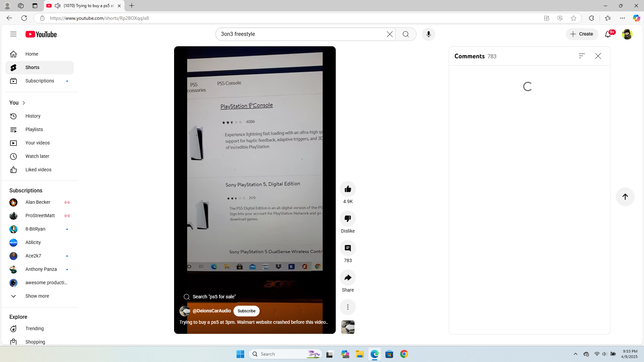
Task: Open a new browser tab
Action: pos(132,6)
